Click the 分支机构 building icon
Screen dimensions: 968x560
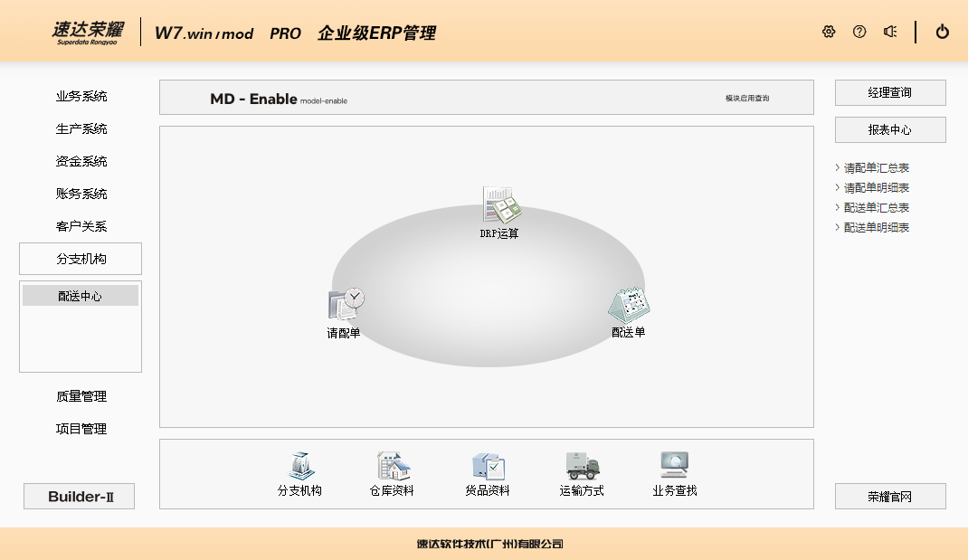click(x=299, y=467)
